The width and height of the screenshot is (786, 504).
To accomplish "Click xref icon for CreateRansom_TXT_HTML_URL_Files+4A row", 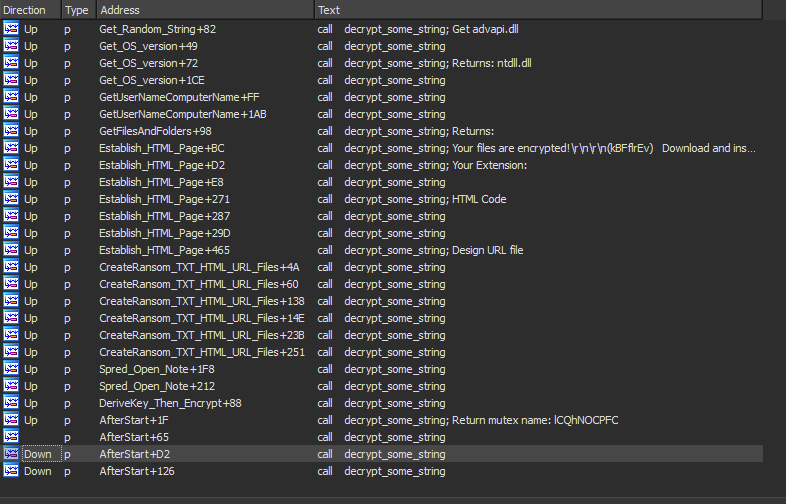I will [11, 267].
